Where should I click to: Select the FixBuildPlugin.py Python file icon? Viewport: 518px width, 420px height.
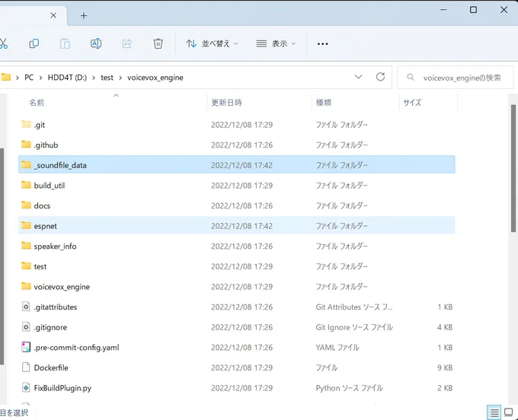click(x=26, y=388)
